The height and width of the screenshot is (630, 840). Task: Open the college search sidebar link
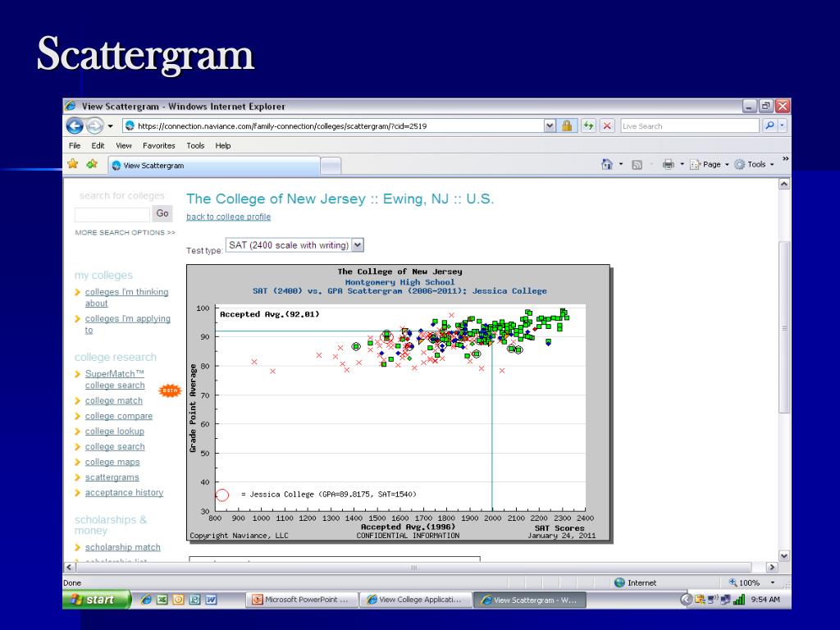point(115,446)
